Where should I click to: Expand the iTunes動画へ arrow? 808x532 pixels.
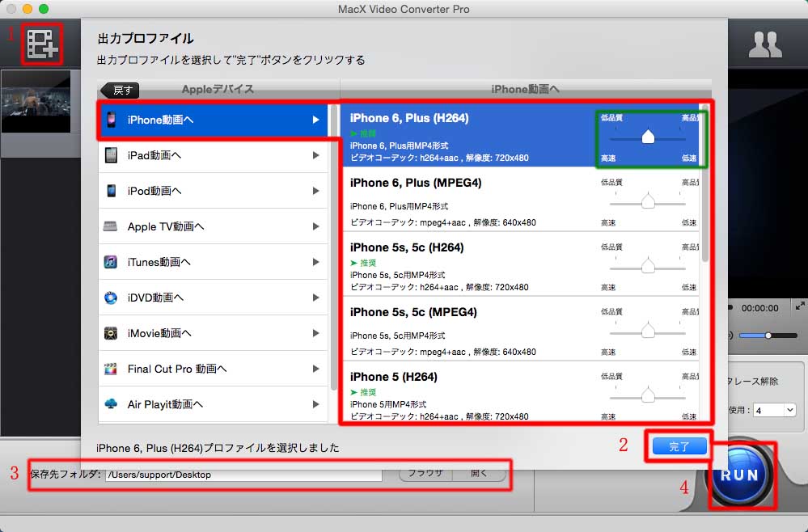tap(316, 262)
